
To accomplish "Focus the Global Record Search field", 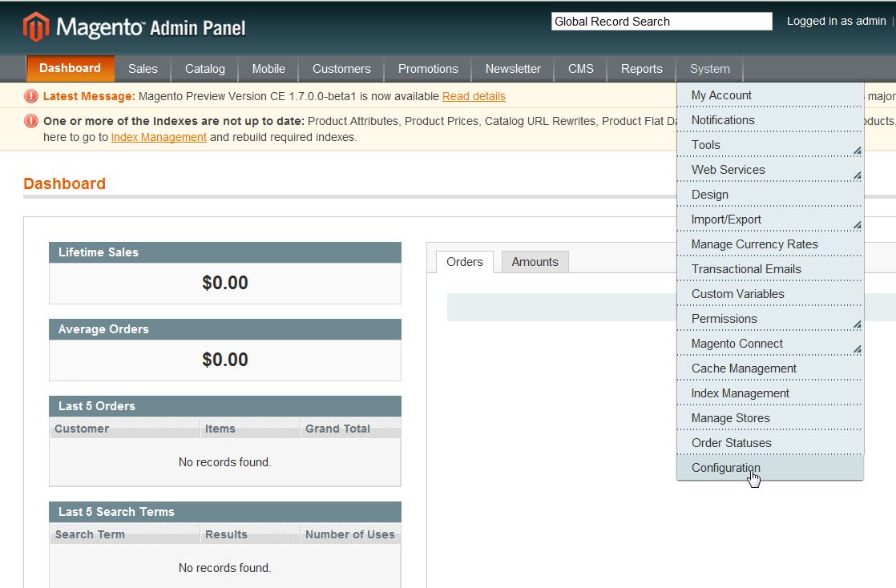I will click(x=661, y=22).
